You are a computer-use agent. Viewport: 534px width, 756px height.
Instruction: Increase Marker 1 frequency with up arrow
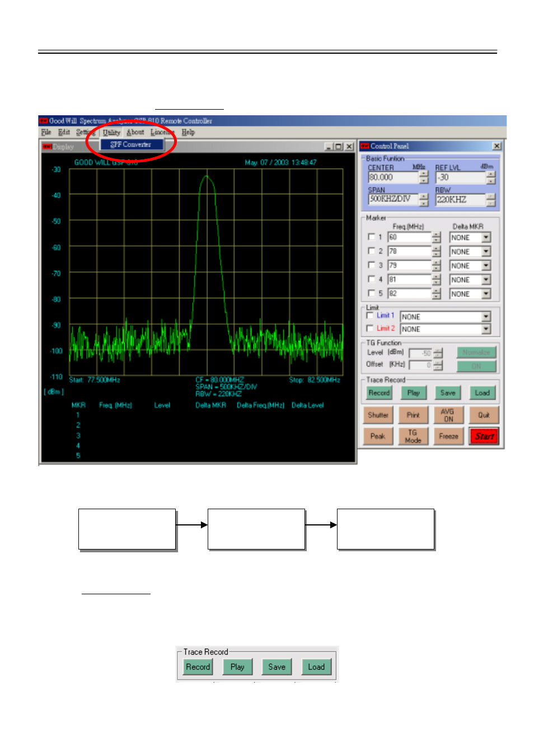[x=437, y=234]
